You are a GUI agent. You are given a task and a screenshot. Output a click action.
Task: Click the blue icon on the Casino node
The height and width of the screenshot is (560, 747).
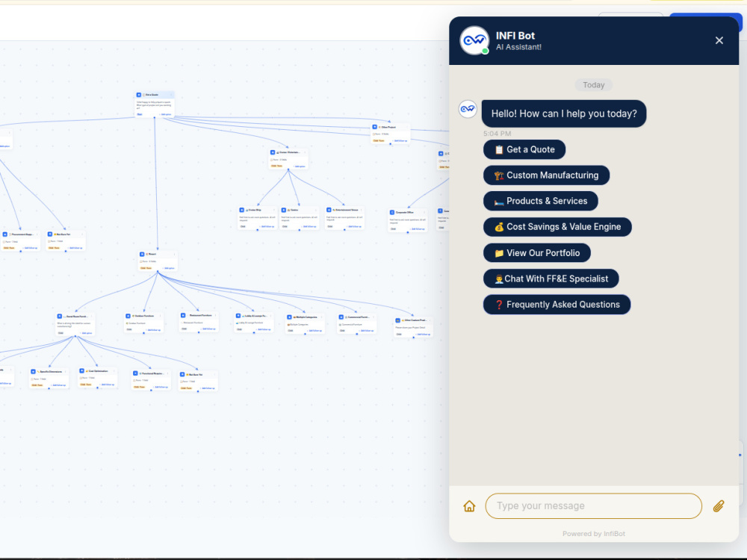point(284,210)
